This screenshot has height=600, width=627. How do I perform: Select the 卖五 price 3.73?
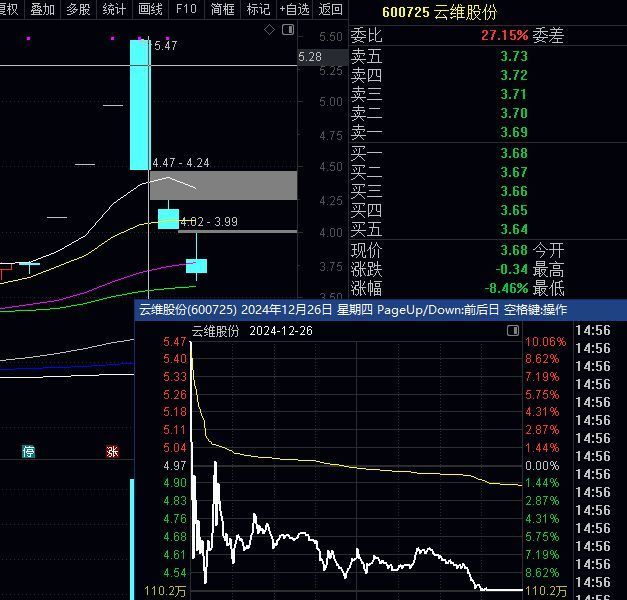click(514, 56)
